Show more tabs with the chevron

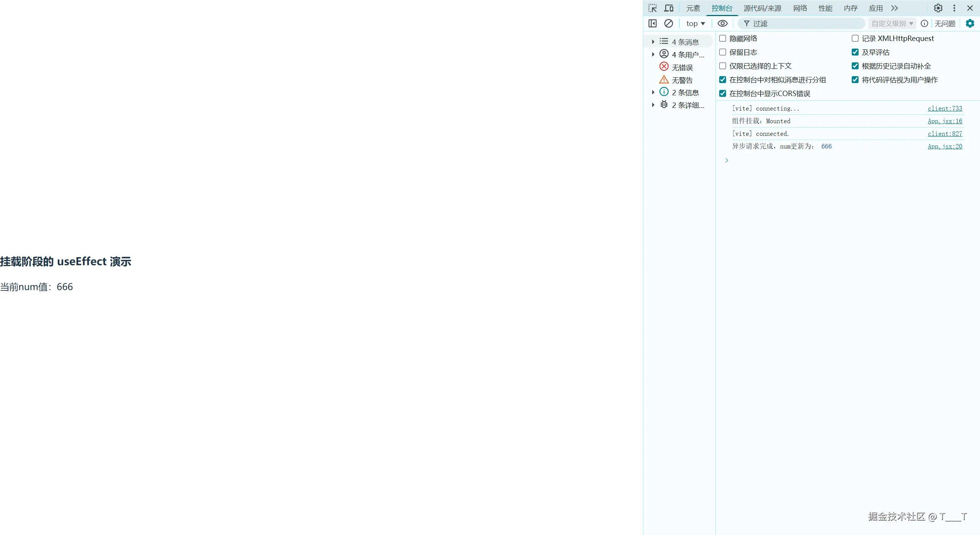tap(894, 8)
